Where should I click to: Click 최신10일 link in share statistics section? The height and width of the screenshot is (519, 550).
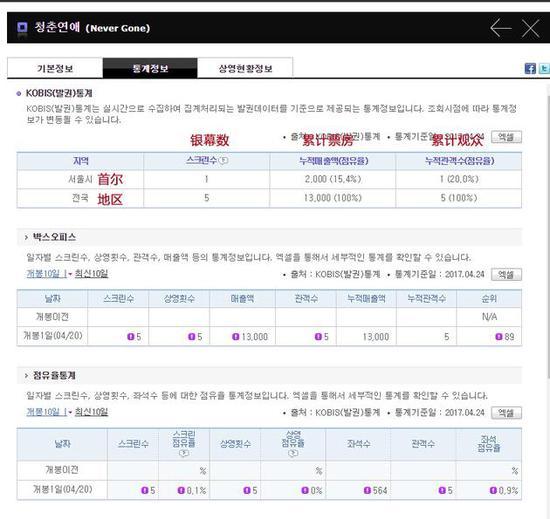click(x=91, y=412)
